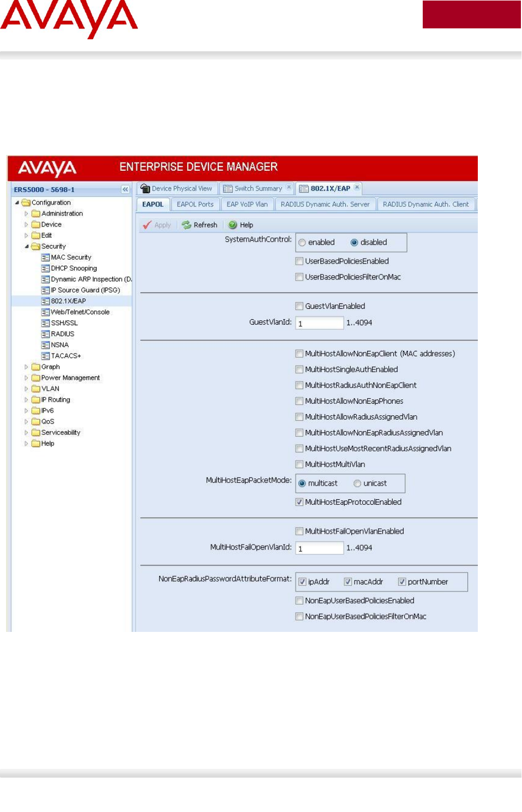Image resolution: width=522 pixels, height=812 pixels.
Task: Click the IP Source Guard page icon
Action: point(46,290)
